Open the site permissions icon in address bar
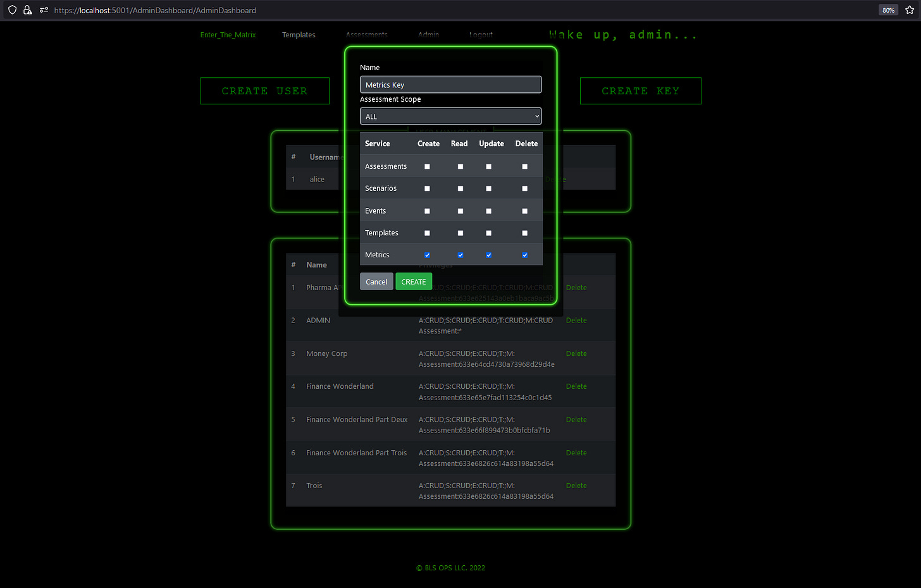The width and height of the screenshot is (921, 588). [43, 10]
